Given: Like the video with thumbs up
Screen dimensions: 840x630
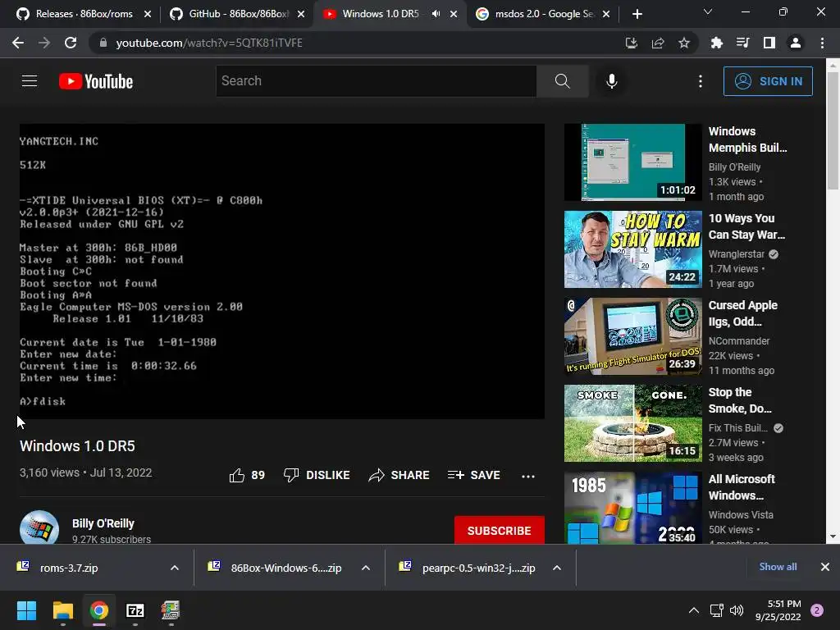Looking at the screenshot, I should [x=247, y=475].
